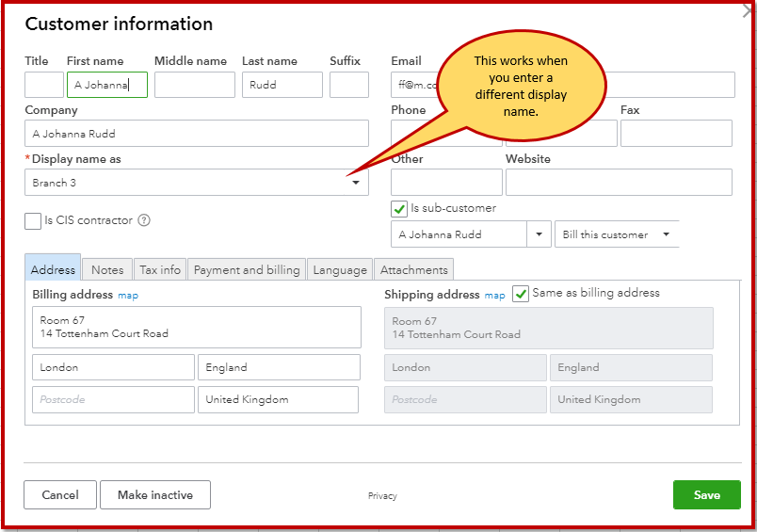Open the Language tab

point(340,269)
